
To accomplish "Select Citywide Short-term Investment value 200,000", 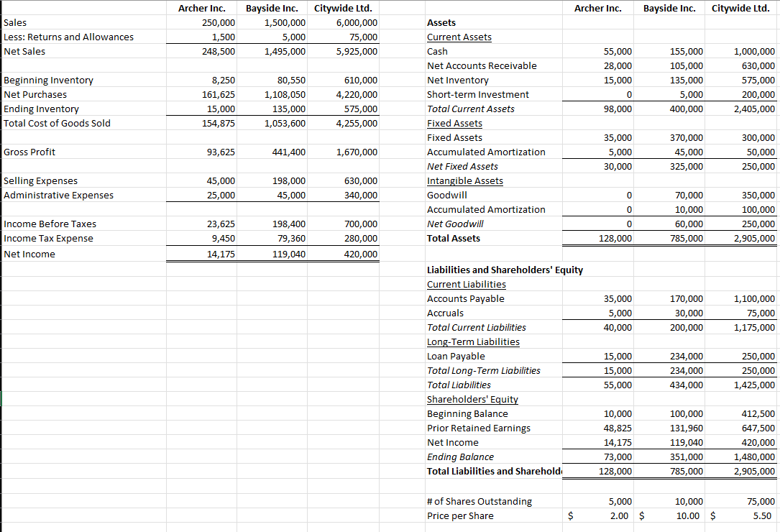I will [758, 95].
